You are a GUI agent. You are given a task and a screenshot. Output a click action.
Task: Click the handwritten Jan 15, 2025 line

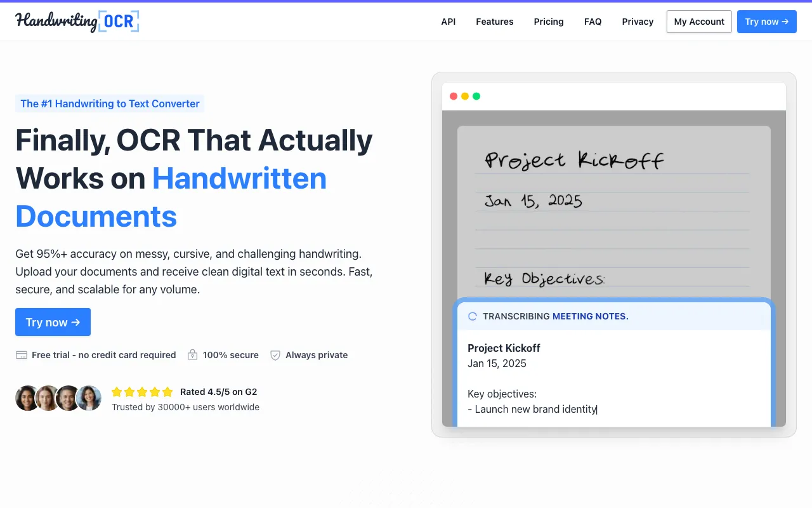(x=534, y=201)
